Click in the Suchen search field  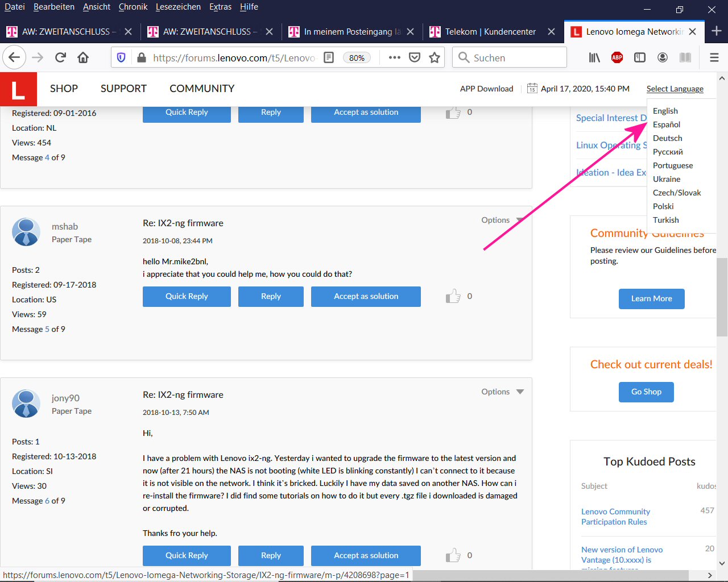(510, 57)
